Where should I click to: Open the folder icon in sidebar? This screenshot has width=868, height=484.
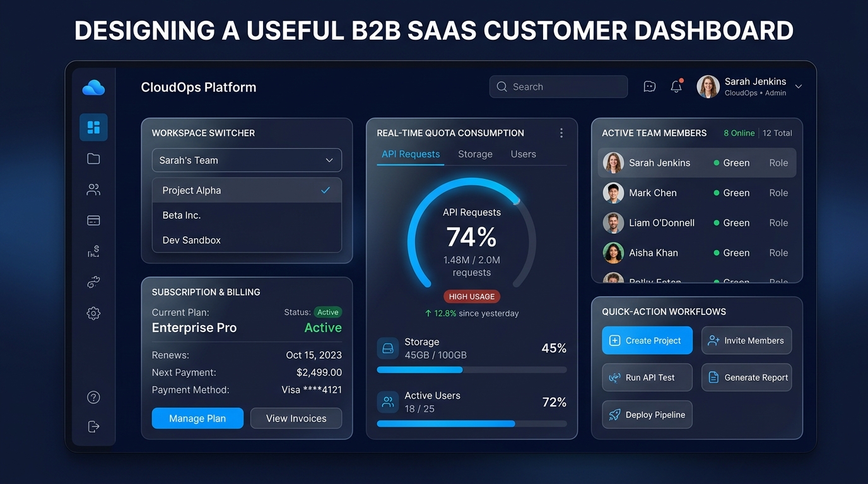[x=93, y=159]
